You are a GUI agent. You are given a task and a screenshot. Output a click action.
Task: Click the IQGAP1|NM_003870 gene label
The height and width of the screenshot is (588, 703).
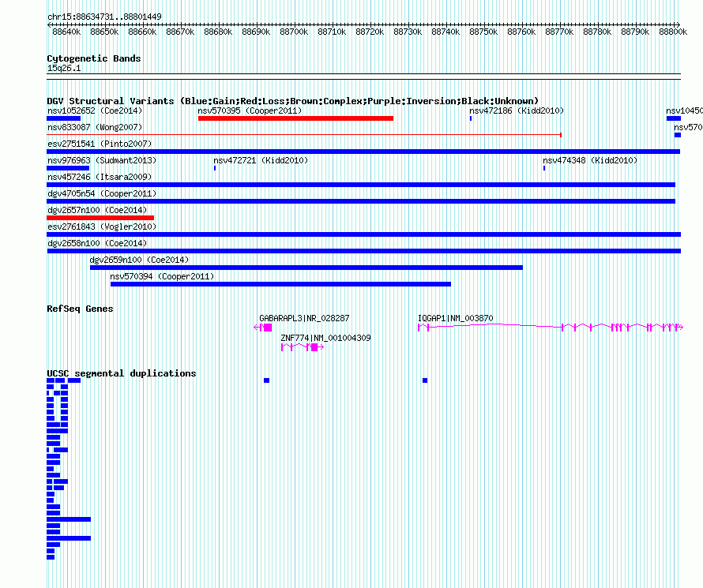click(x=456, y=318)
